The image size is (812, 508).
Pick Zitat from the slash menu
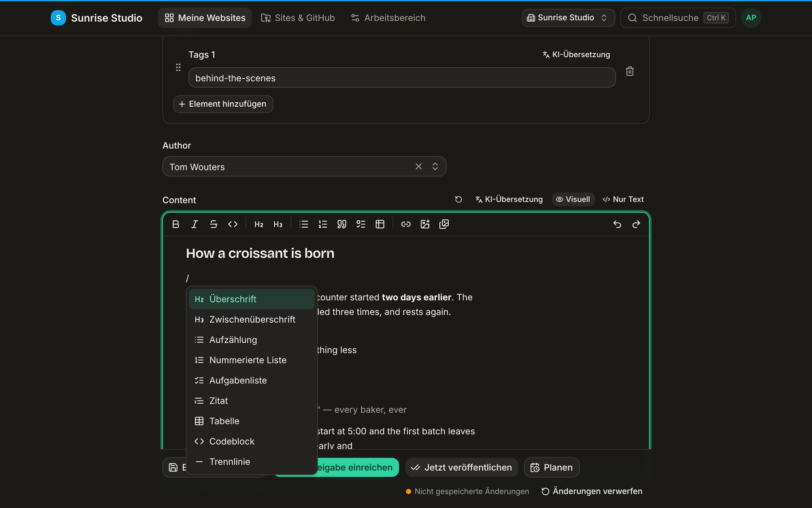[251, 400]
